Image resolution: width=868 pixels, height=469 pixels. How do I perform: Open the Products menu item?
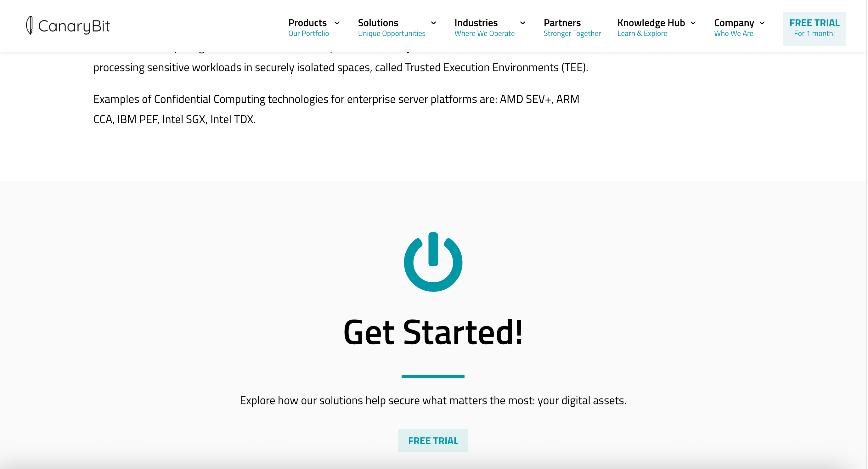307,23
